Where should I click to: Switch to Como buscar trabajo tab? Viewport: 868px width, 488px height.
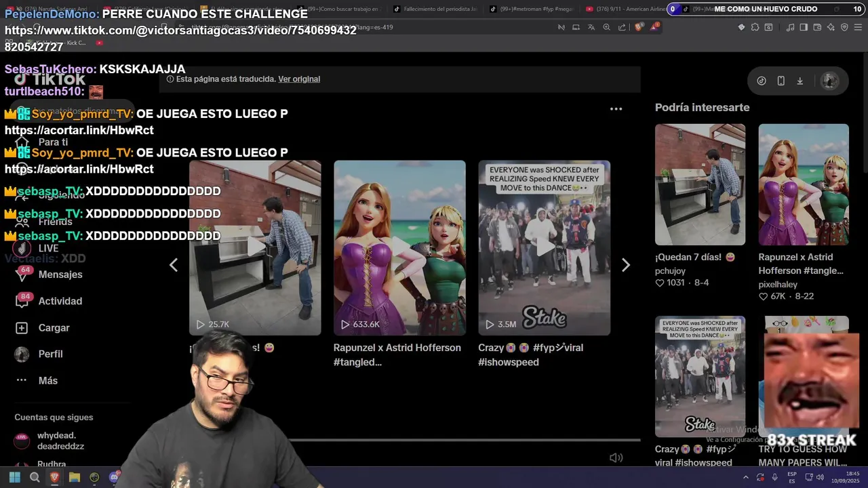(x=339, y=9)
